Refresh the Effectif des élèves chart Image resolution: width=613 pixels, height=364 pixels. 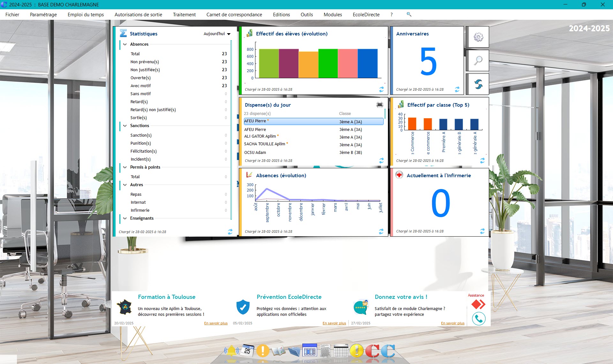point(382,89)
